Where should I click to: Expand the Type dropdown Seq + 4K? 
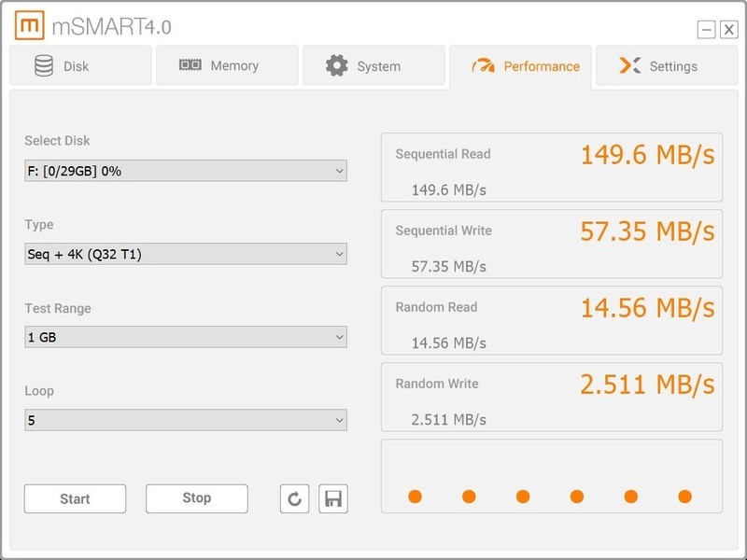pos(186,254)
